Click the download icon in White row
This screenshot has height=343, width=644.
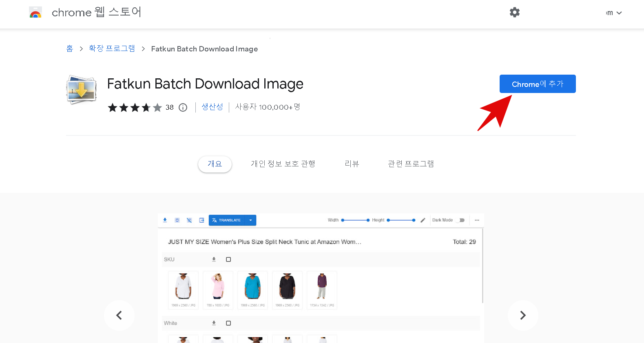click(x=214, y=323)
